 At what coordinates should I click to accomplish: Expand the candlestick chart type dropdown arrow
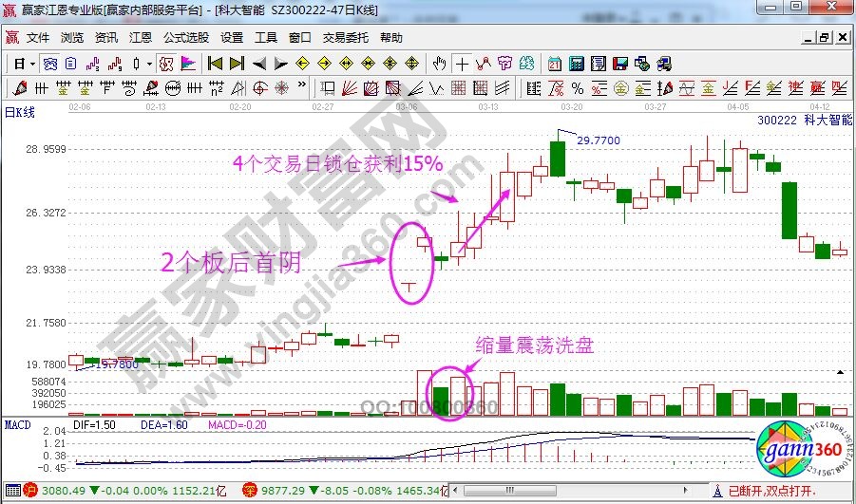point(149,64)
